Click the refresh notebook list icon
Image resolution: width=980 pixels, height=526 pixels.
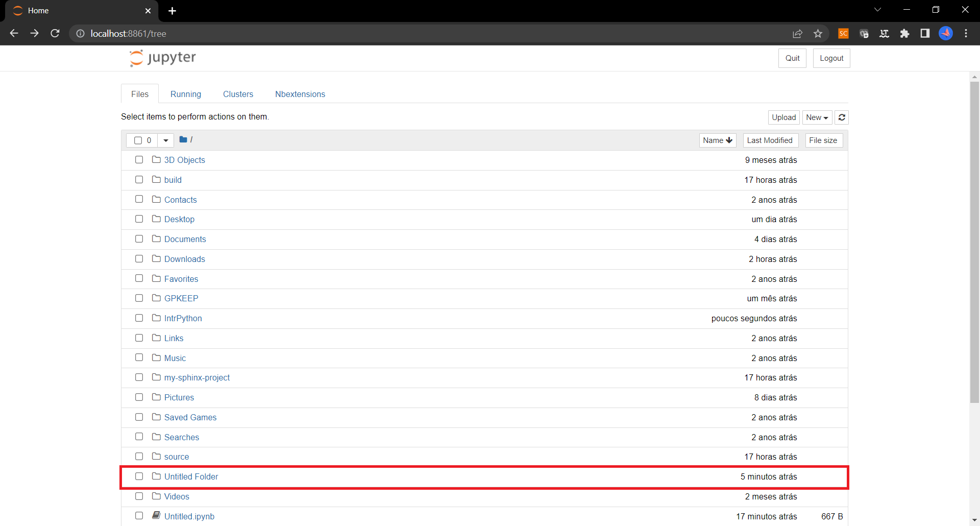[842, 117]
